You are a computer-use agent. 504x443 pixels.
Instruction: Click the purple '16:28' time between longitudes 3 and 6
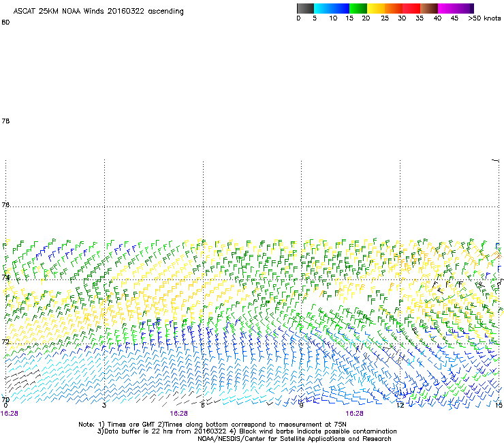pos(178,414)
